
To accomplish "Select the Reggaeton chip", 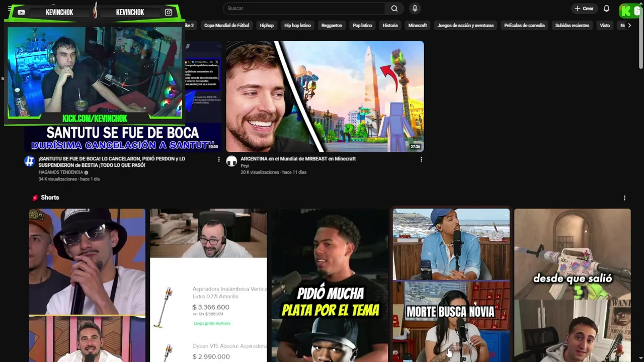I will click(332, 26).
